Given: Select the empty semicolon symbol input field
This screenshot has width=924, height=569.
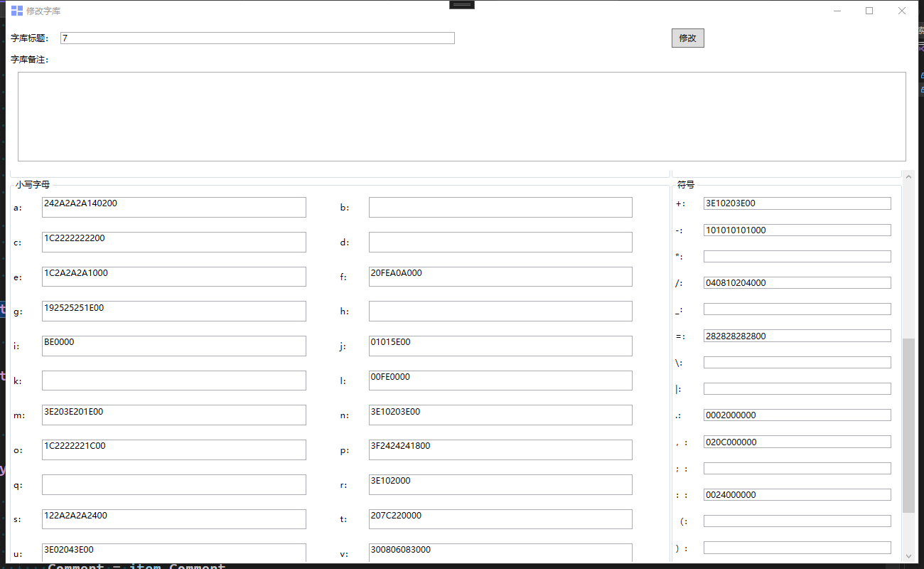Looking at the screenshot, I should [x=797, y=469].
